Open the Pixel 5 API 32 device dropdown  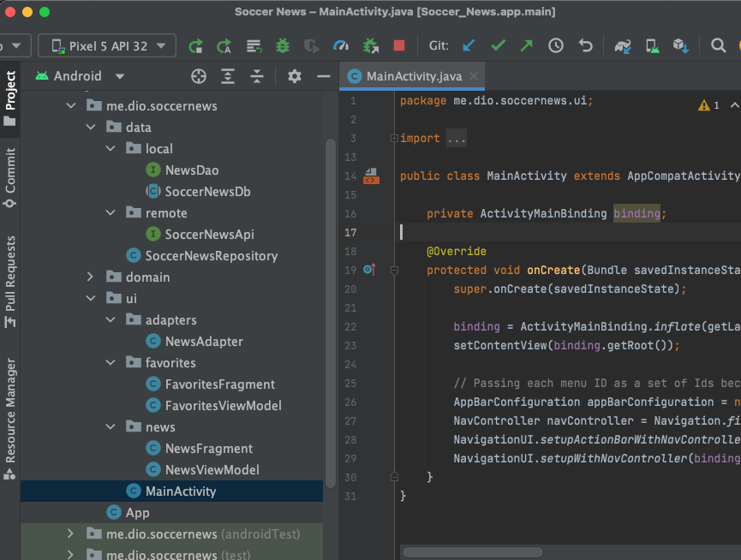[x=107, y=45]
